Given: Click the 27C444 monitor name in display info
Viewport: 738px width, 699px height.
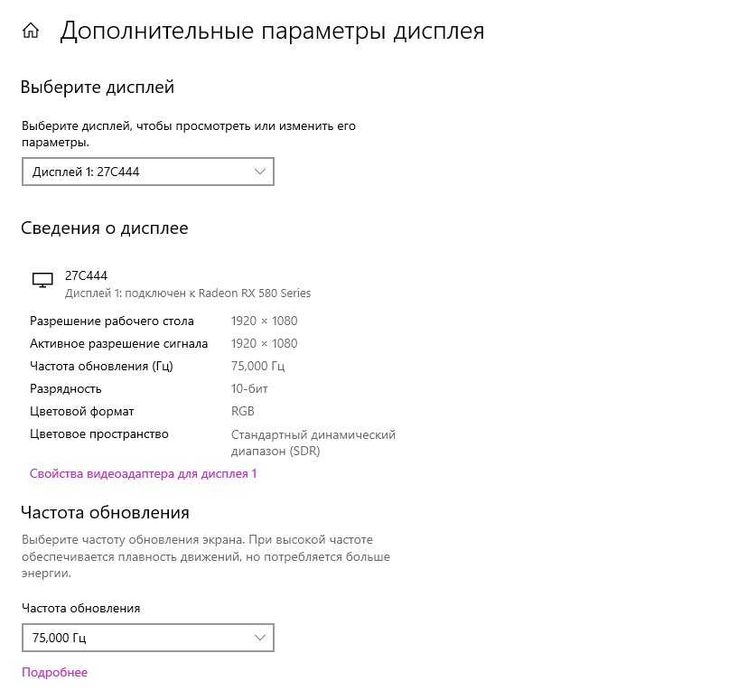Looking at the screenshot, I should [86, 275].
